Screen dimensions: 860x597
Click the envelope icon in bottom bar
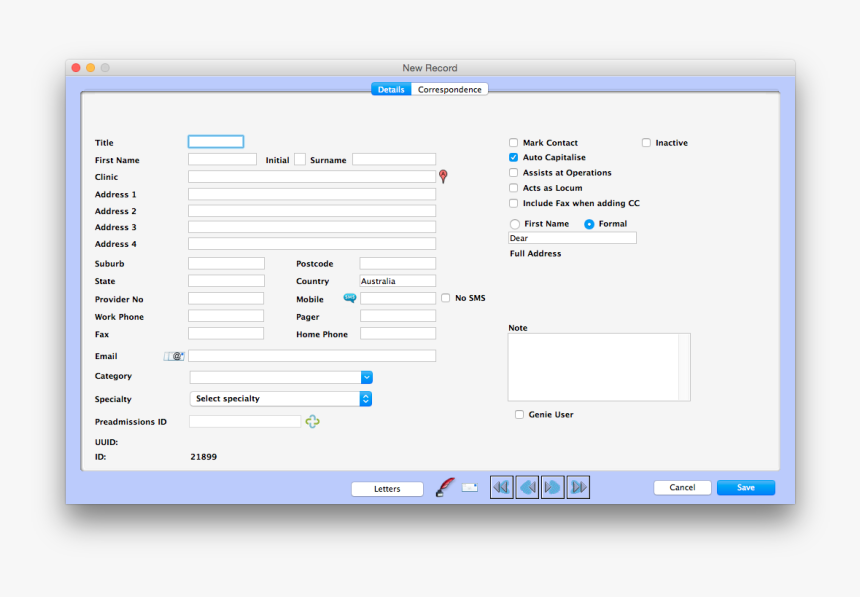(469, 488)
